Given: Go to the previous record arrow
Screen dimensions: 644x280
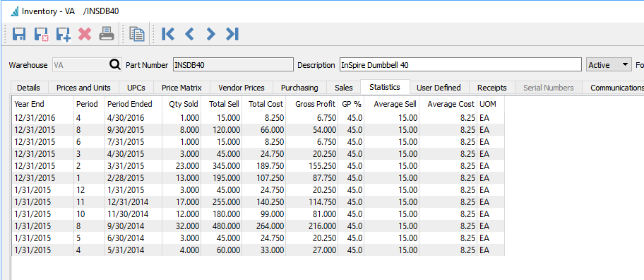Looking at the screenshot, I should pos(189,34).
